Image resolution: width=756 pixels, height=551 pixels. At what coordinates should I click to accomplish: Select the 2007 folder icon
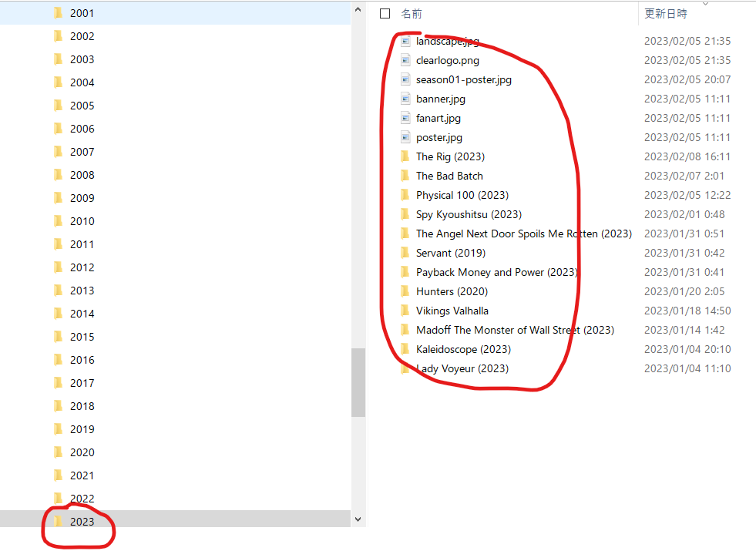click(59, 152)
